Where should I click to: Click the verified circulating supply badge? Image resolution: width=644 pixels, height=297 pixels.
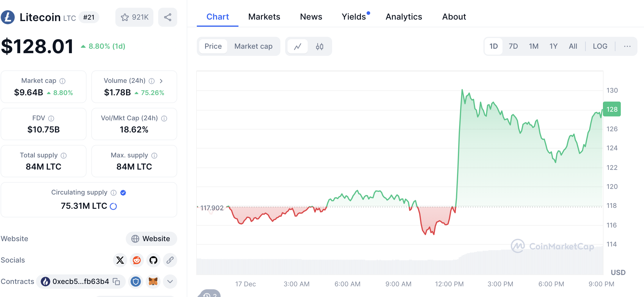pos(123,193)
